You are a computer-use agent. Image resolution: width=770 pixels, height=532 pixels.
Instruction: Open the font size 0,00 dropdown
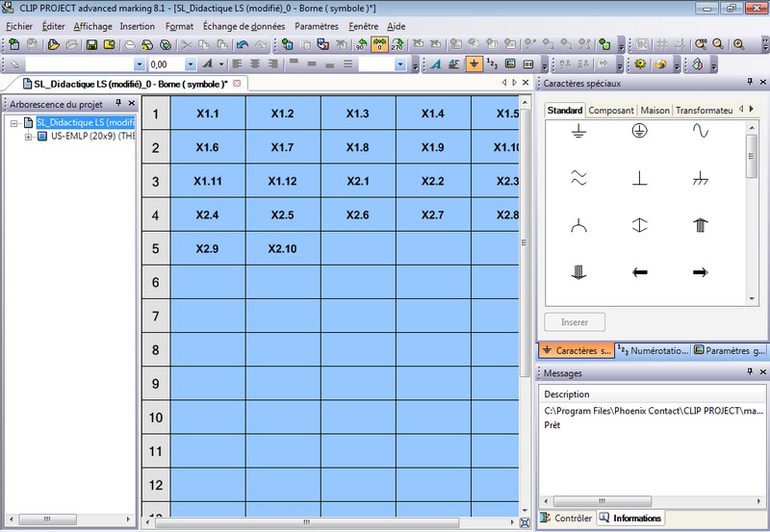191,64
